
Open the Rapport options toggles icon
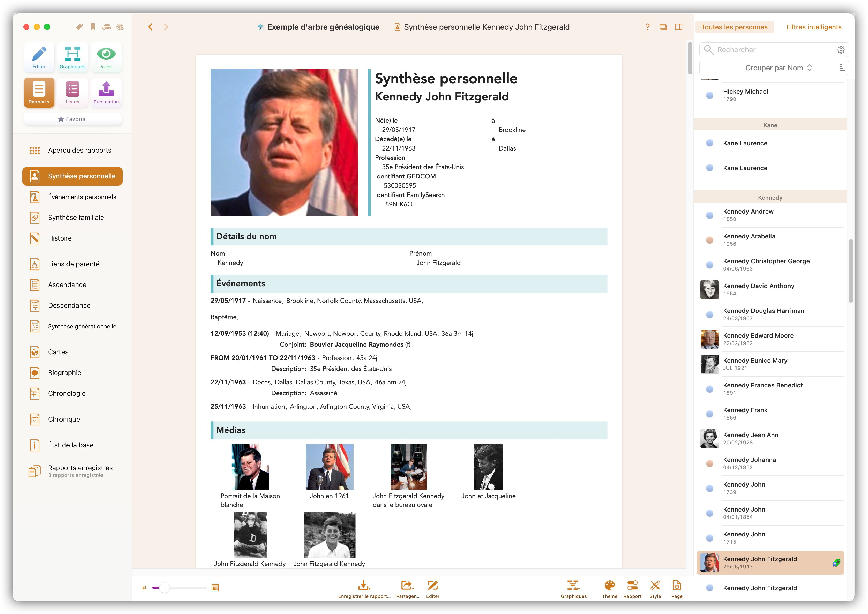point(632,589)
